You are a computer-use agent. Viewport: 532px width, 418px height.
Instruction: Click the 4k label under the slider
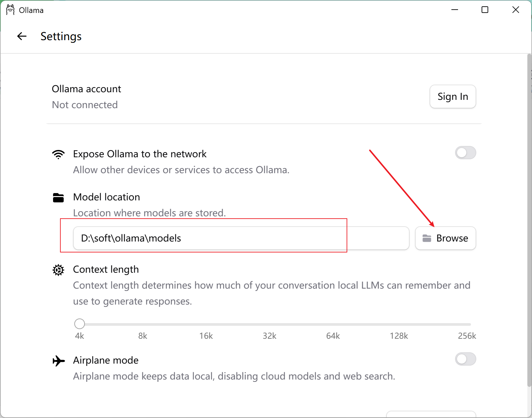click(80, 336)
